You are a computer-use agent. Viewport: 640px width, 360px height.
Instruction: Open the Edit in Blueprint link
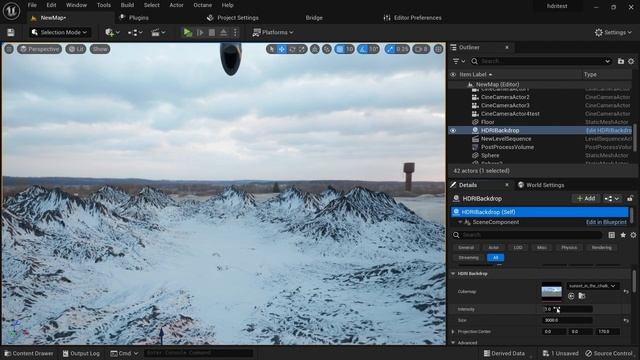click(x=606, y=222)
